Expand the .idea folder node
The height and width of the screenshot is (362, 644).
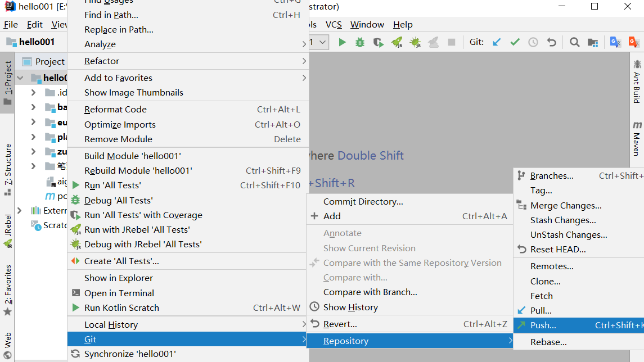click(34, 92)
